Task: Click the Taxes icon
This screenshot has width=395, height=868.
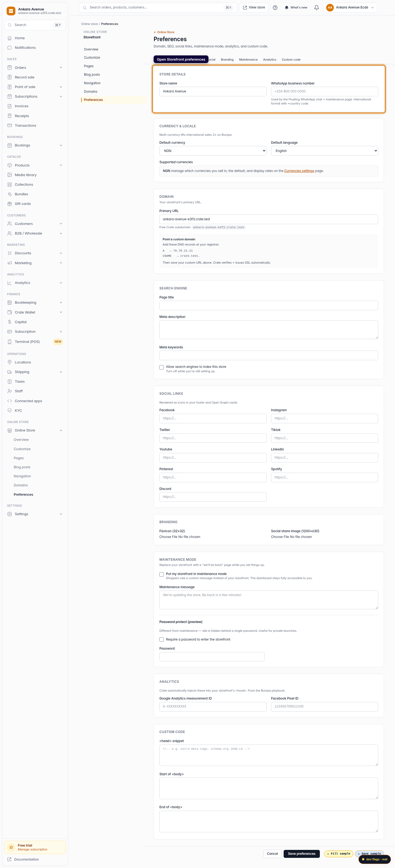Action: 9,382
